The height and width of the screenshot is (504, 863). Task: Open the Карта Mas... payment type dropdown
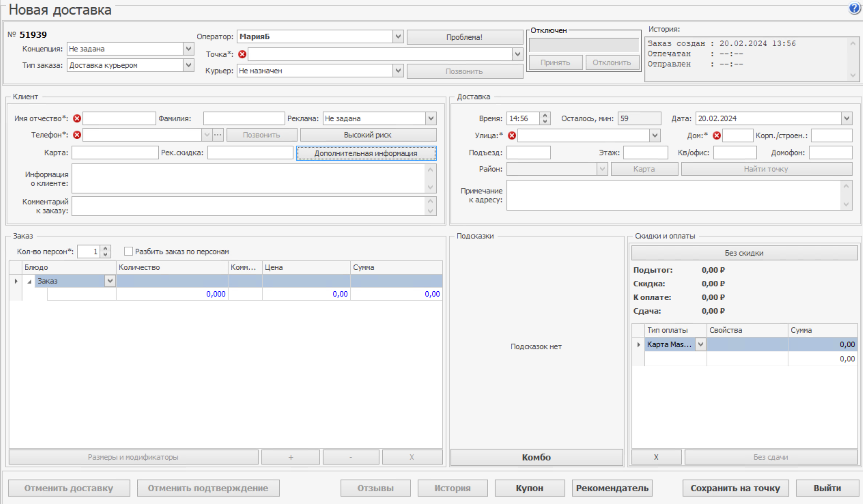[x=701, y=345]
